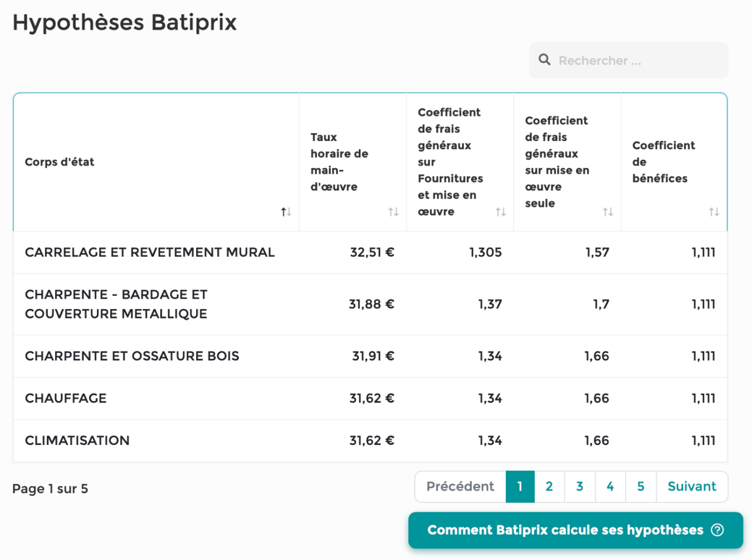Select CARRELAGE ET REVETEMENT MURAL row
752x560 pixels.
(371, 253)
